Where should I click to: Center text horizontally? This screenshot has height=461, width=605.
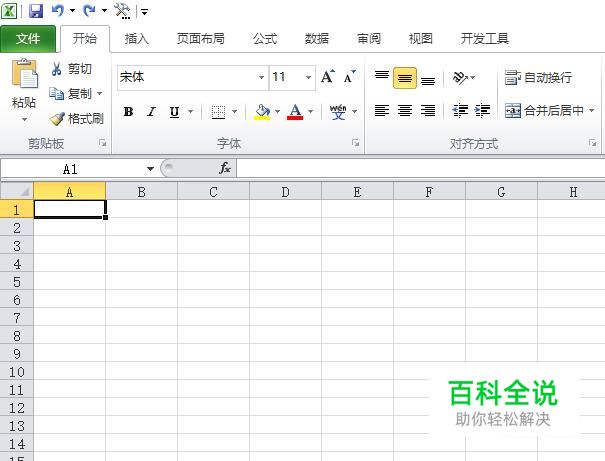(405, 111)
